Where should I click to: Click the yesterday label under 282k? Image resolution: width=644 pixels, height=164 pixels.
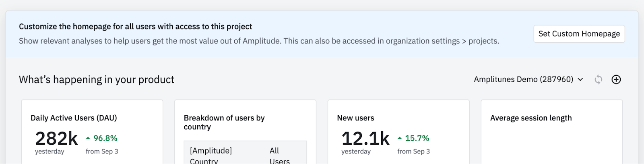tap(50, 152)
